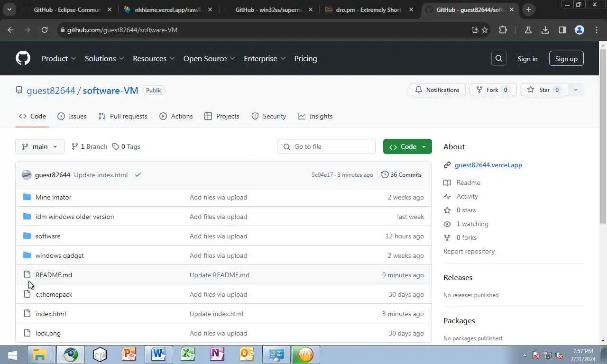Click the Chrome back arrow
Image resolution: width=607 pixels, height=364 pixels.
coord(11,30)
